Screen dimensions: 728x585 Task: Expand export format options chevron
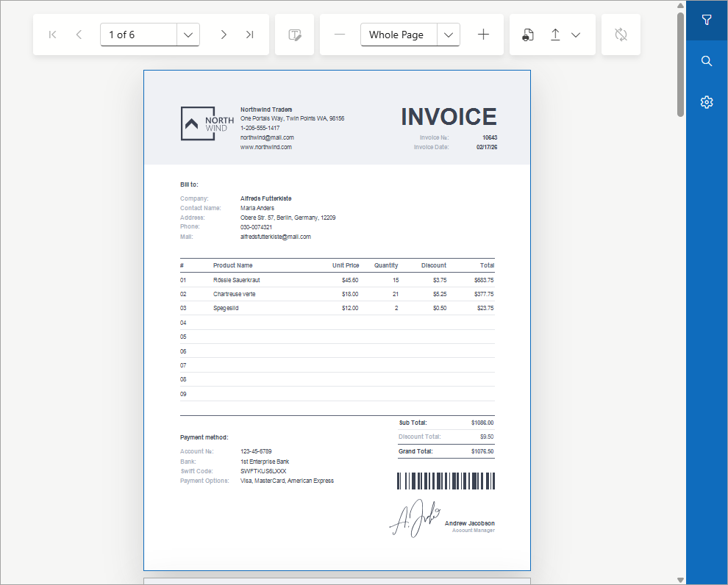576,35
